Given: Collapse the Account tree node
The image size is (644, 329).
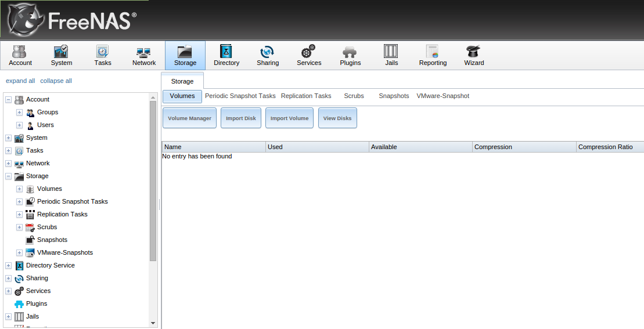Looking at the screenshot, I should pos(8,100).
